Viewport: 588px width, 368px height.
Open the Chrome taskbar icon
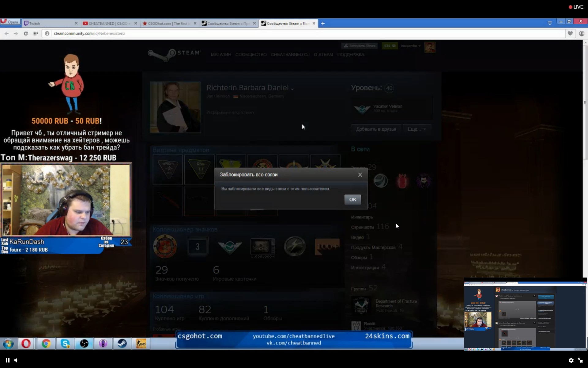point(46,343)
